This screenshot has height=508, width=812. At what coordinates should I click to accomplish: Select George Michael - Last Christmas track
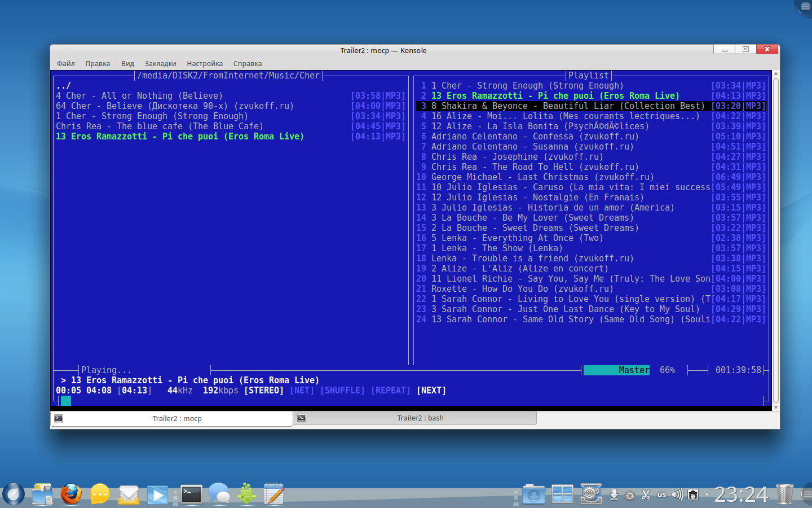tap(591, 177)
